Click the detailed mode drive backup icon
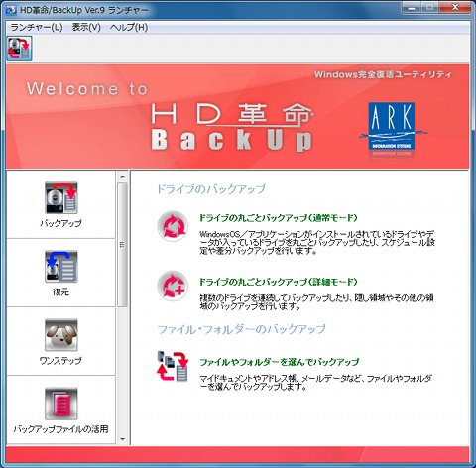The image size is (476, 468). (x=173, y=287)
